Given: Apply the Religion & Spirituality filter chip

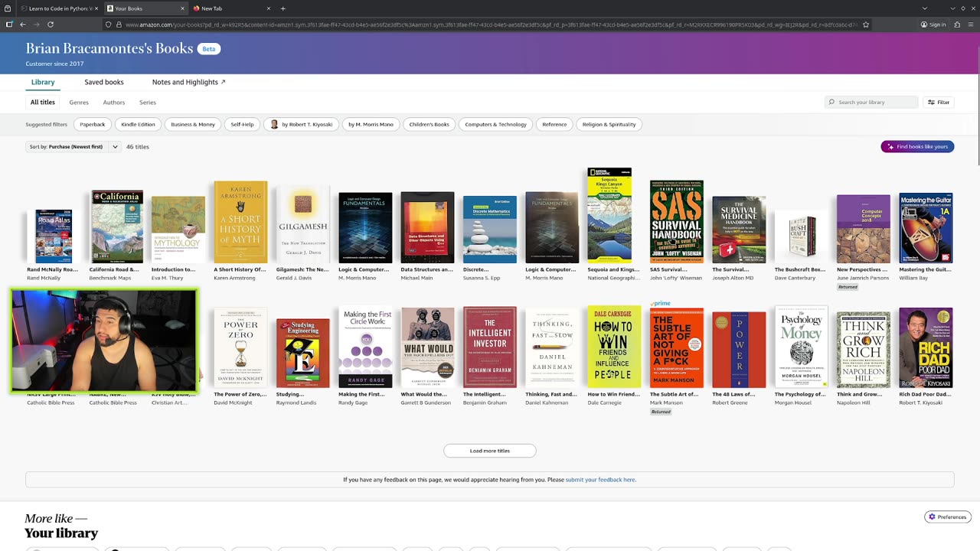Looking at the screenshot, I should pyautogui.click(x=609, y=124).
